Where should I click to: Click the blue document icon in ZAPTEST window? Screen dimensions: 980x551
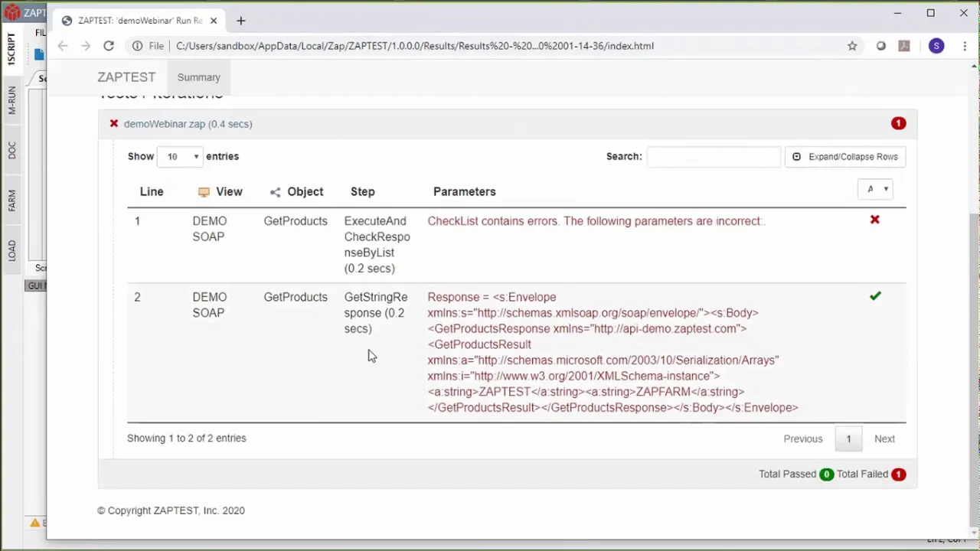click(39, 55)
